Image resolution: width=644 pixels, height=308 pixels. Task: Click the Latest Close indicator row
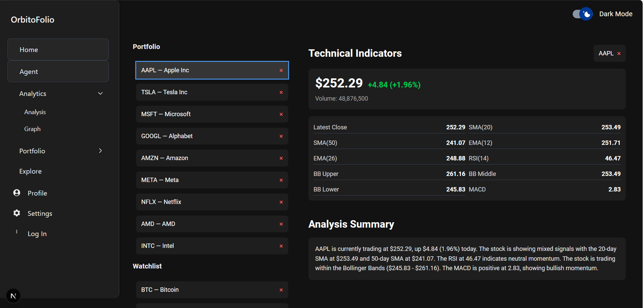[389, 127]
